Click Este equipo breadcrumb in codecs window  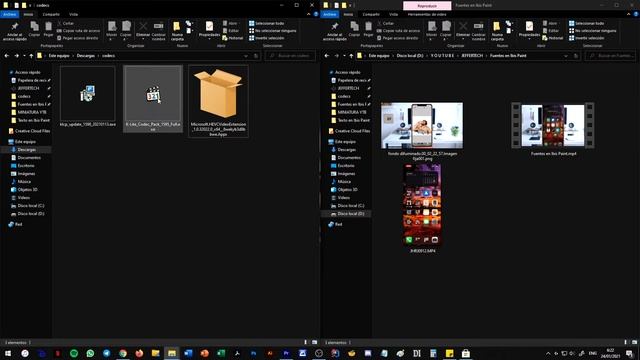(59, 56)
